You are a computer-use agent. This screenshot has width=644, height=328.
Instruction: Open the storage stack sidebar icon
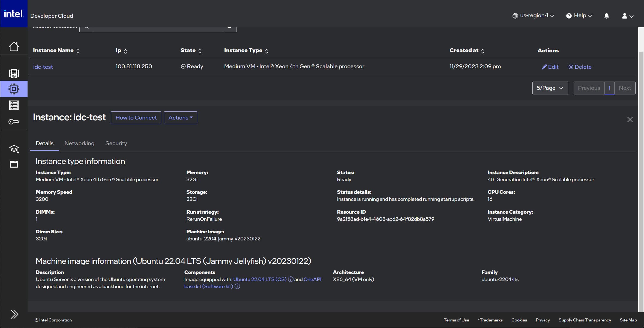(x=14, y=105)
